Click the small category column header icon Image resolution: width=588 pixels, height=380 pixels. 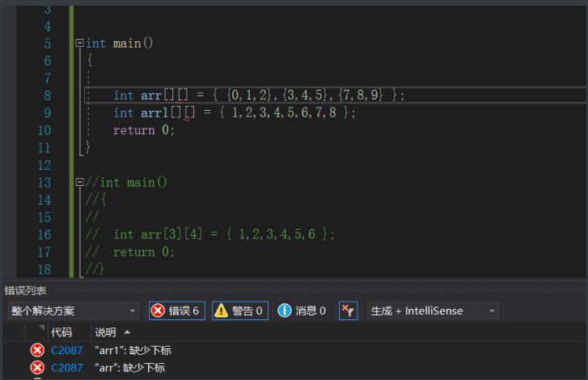[x=41, y=327]
